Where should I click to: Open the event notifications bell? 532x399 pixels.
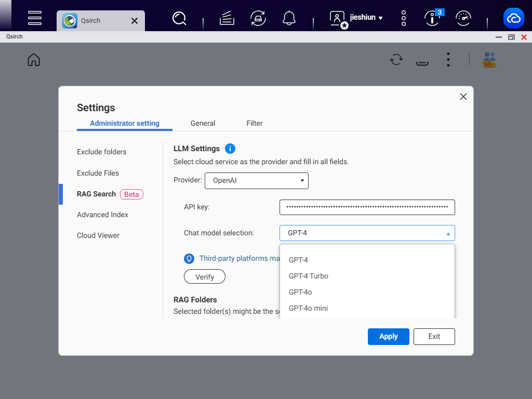289,18
